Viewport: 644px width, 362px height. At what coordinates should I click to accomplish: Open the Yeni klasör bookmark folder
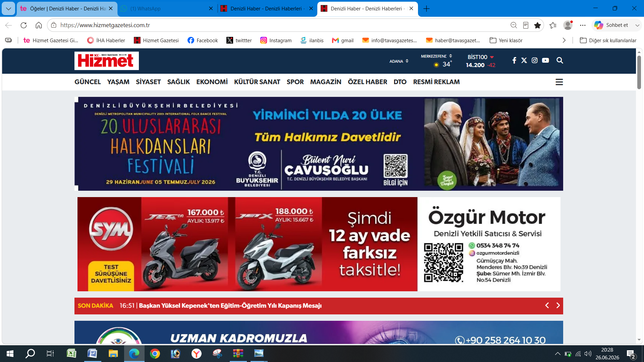[x=506, y=40]
